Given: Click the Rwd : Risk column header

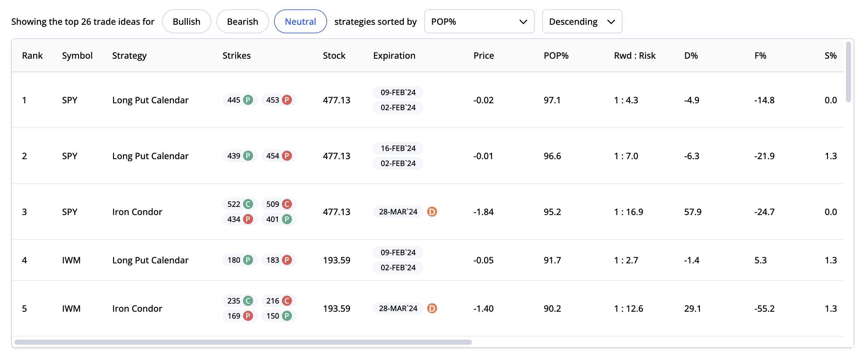Looking at the screenshot, I should [x=634, y=56].
